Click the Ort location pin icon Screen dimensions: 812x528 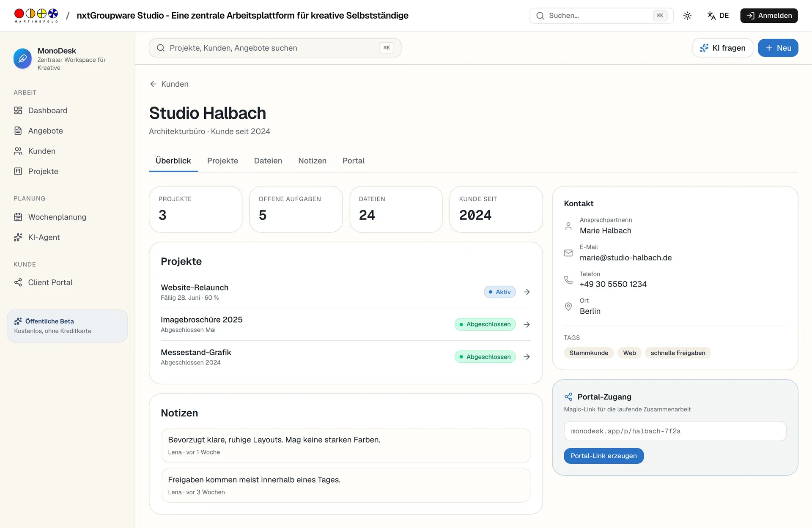click(568, 306)
